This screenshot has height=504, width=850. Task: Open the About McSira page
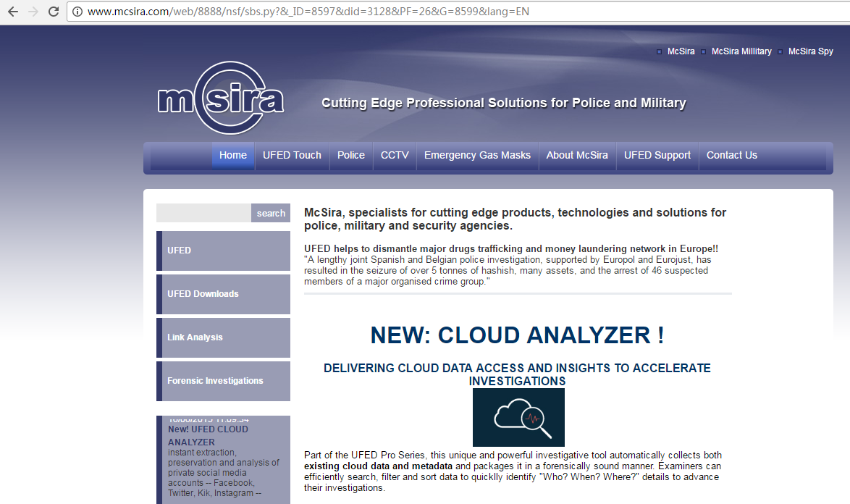point(577,156)
